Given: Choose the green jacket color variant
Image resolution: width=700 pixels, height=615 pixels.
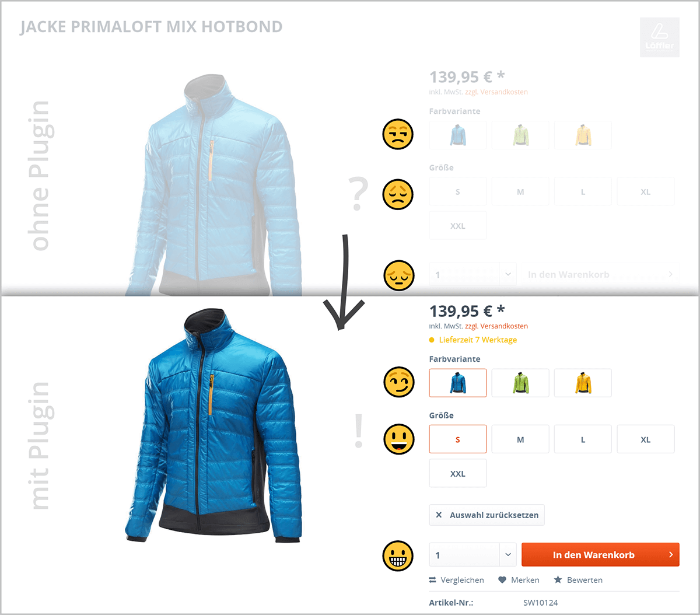Looking at the screenshot, I should [x=520, y=383].
